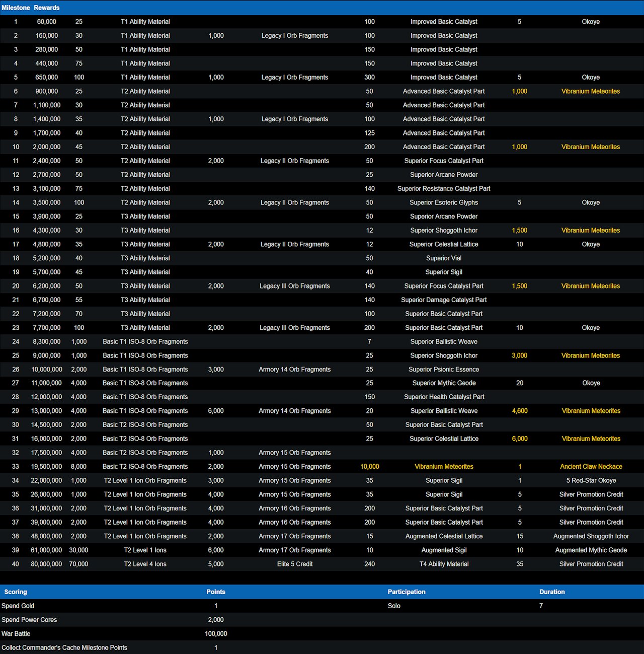Select 650,000 points cell

[47, 78]
